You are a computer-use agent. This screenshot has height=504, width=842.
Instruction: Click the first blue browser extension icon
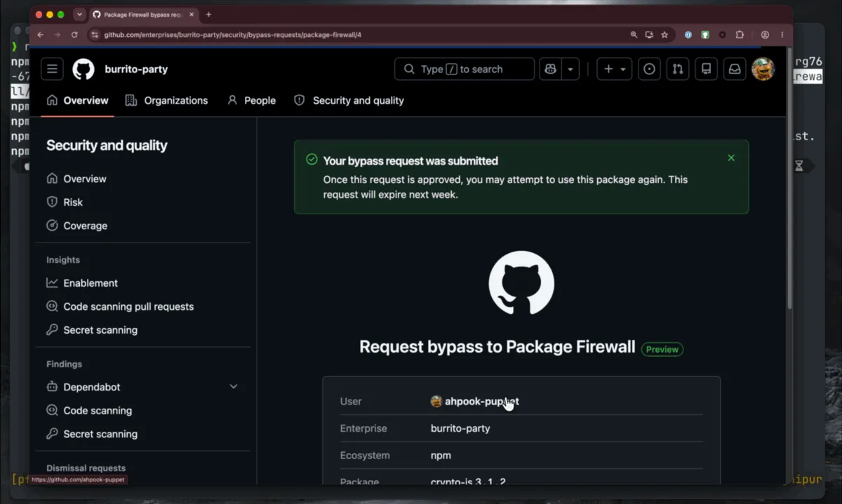[x=688, y=34]
